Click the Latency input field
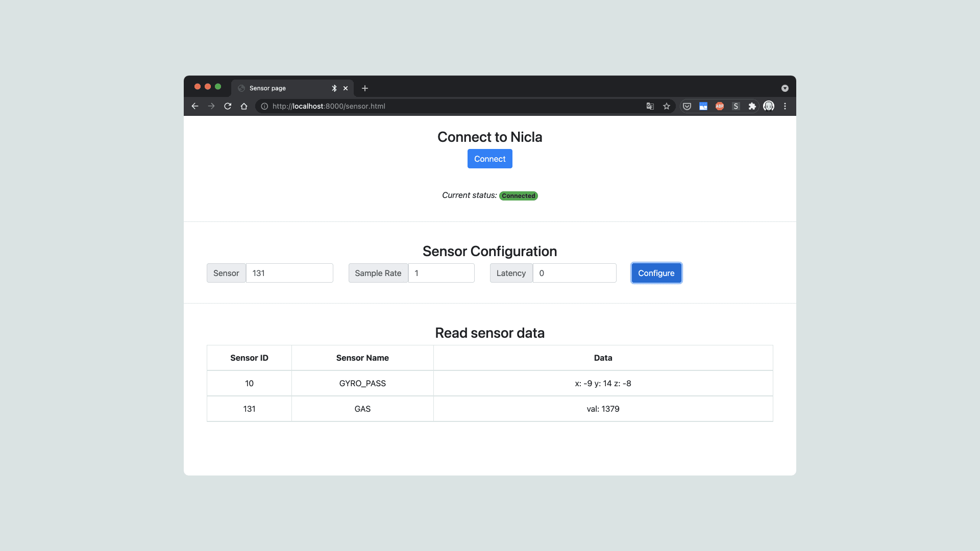Viewport: 980px width, 551px height. pos(574,273)
